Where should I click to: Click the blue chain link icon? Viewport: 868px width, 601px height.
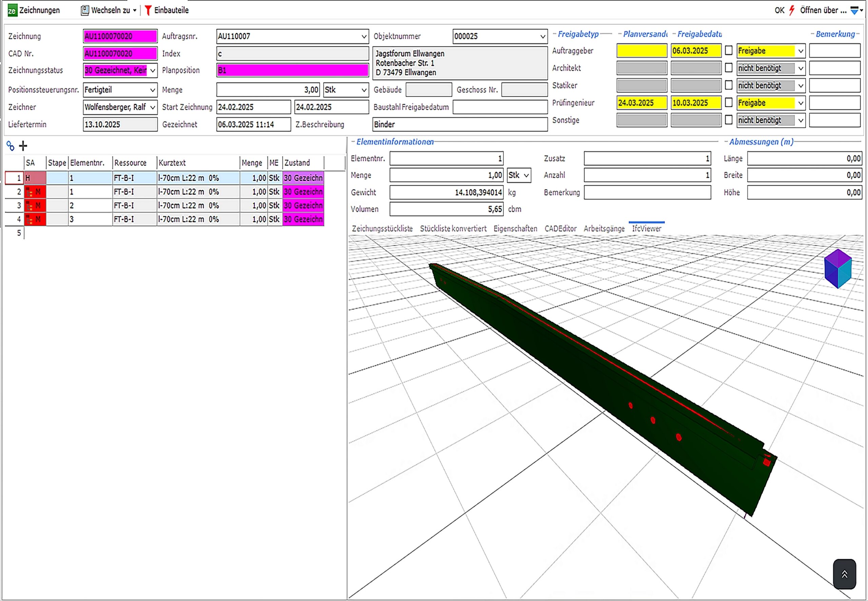coord(11,146)
